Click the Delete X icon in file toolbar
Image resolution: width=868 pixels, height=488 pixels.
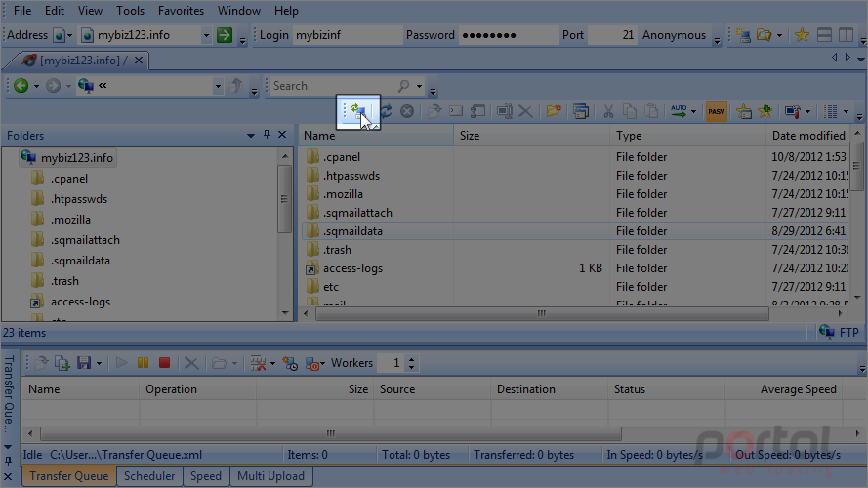[525, 112]
